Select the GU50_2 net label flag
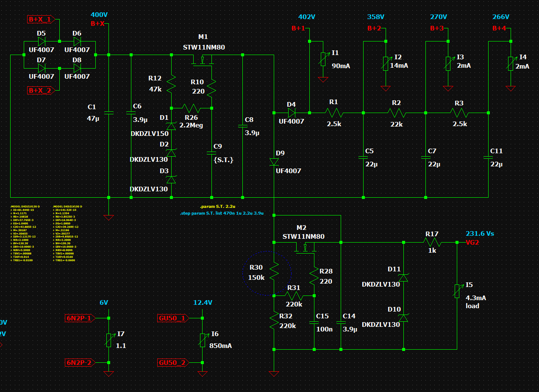This screenshot has width=539, height=392. coord(172,363)
